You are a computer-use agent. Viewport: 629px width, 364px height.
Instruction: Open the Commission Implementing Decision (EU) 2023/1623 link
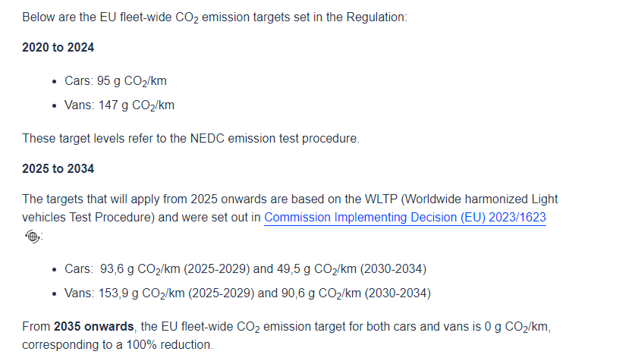point(404,218)
